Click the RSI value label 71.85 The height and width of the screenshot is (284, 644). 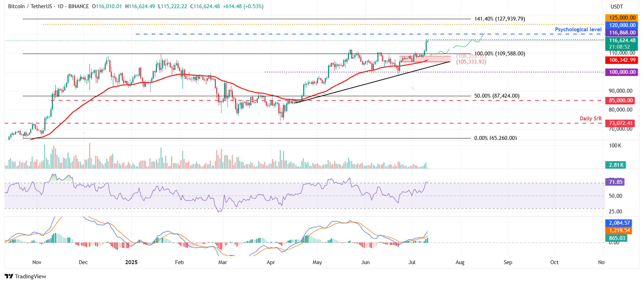coord(616,182)
